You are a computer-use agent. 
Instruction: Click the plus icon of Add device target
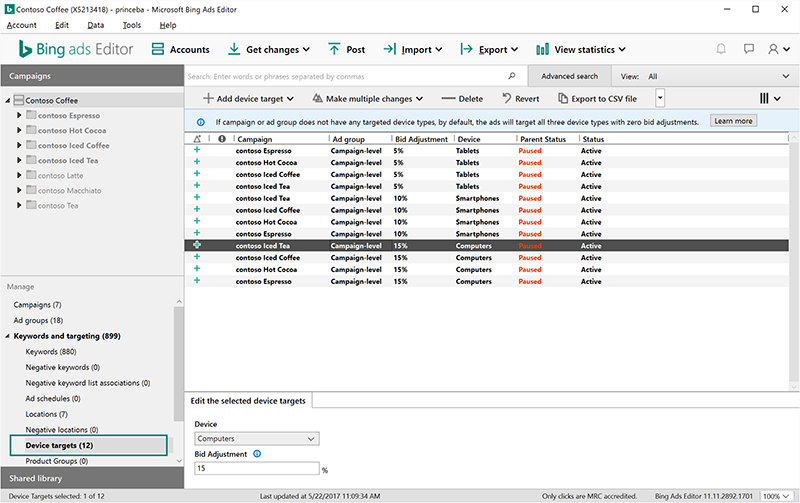(208, 98)
